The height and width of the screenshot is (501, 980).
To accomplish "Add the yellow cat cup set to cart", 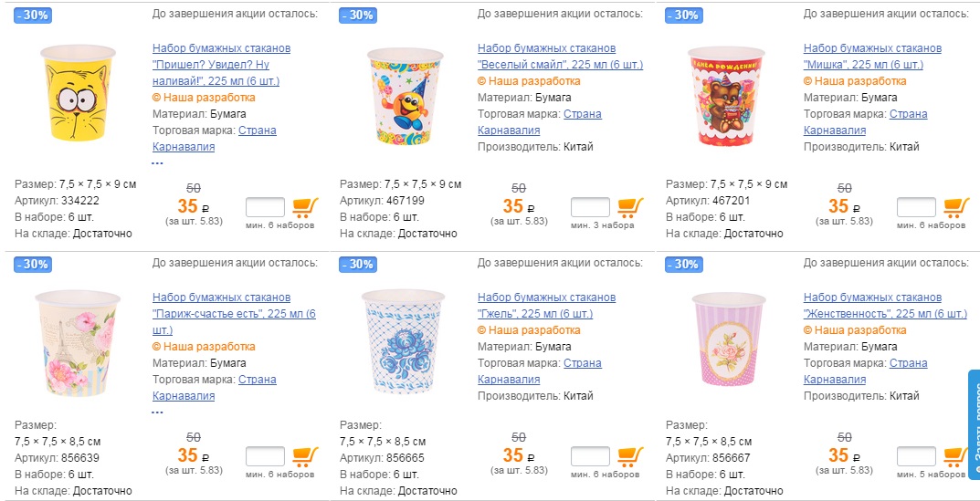I will 305,207.
